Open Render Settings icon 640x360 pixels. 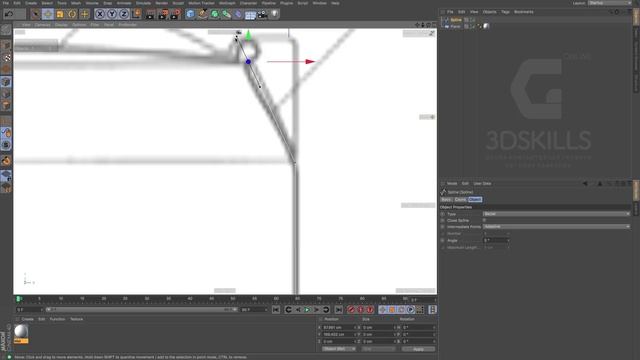(x=176, y=14)
